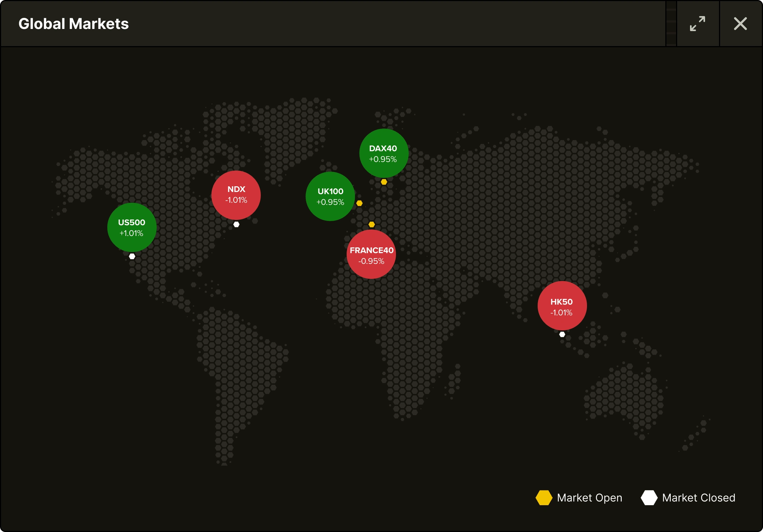Click yellow hexagon marker below DAX40
Viewport: 763px width, 532px height.
click(x=384, y=182)
